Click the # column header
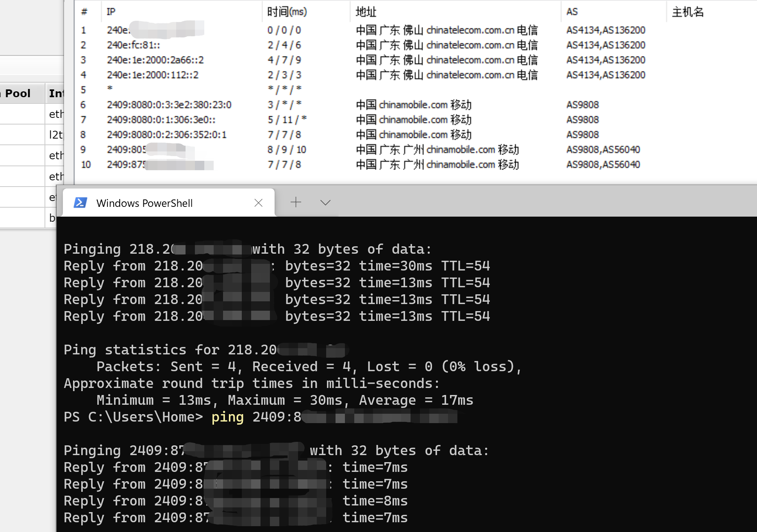This screenshot has height=532, width=757. click(x=84, y=12)
